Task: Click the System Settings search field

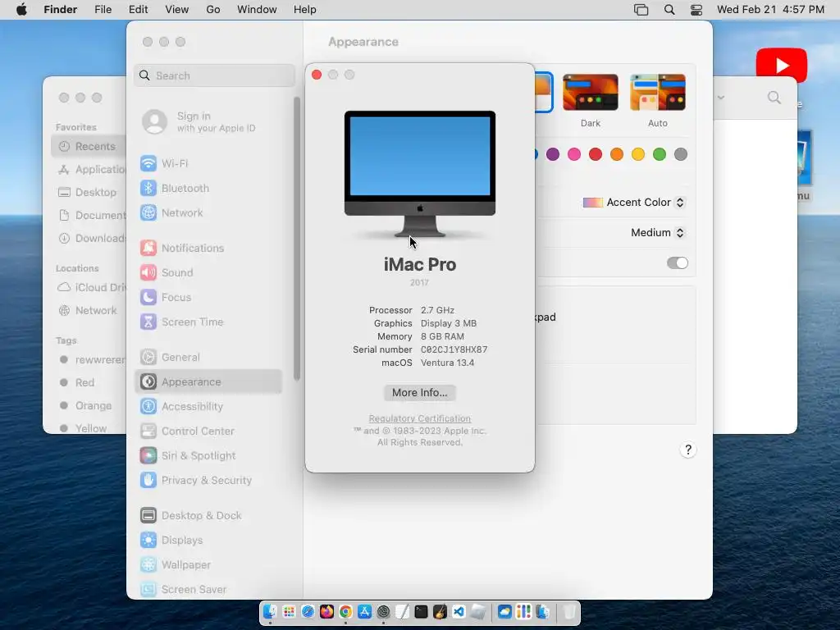Action: coord(214,75)
